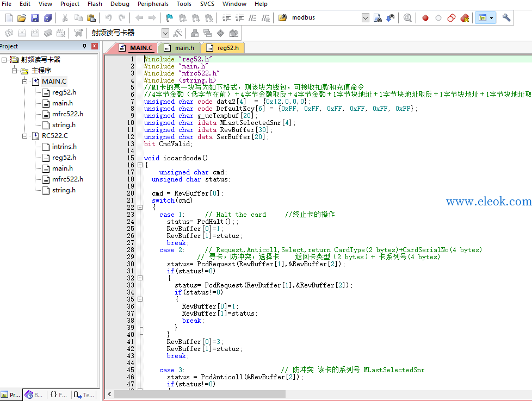Open the Flash menu
532x401 pixels.
tap(95, 4)
